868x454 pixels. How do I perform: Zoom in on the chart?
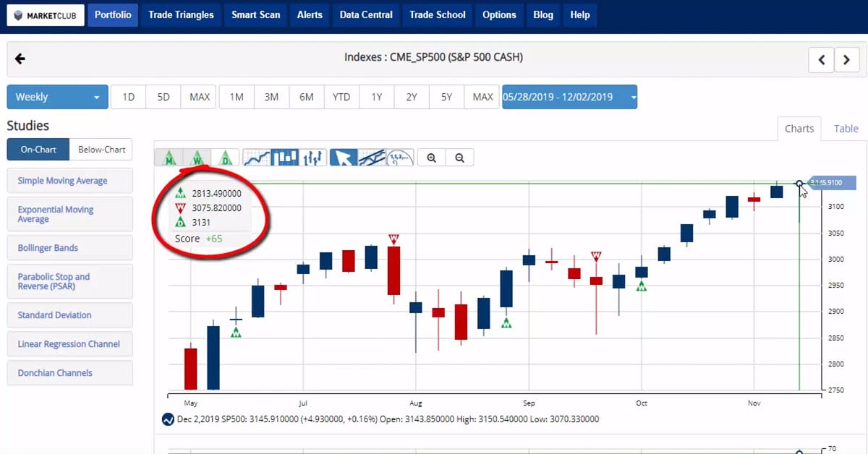point(432,158)
